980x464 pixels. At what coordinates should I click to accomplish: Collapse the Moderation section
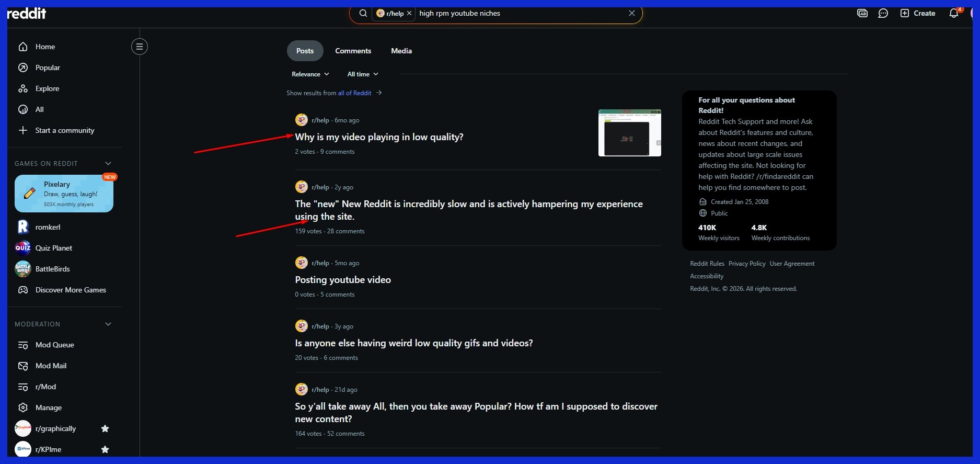[108, 324]
